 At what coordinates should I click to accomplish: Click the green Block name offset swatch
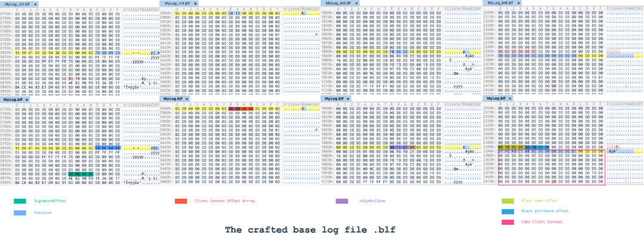coord(507,201)
